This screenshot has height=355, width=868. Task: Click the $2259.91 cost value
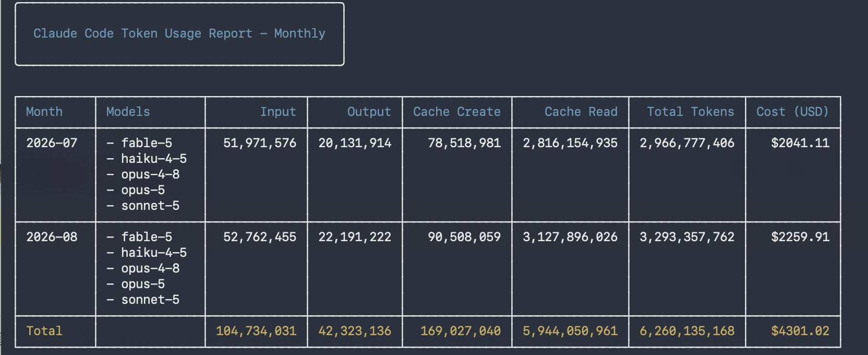(800, 237)
